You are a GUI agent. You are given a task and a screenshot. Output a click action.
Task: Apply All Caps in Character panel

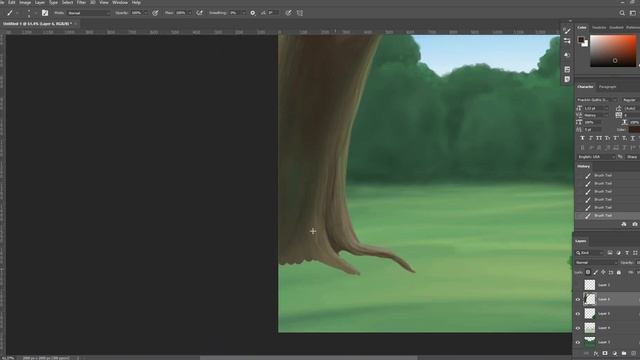click(x=599, y=138)
